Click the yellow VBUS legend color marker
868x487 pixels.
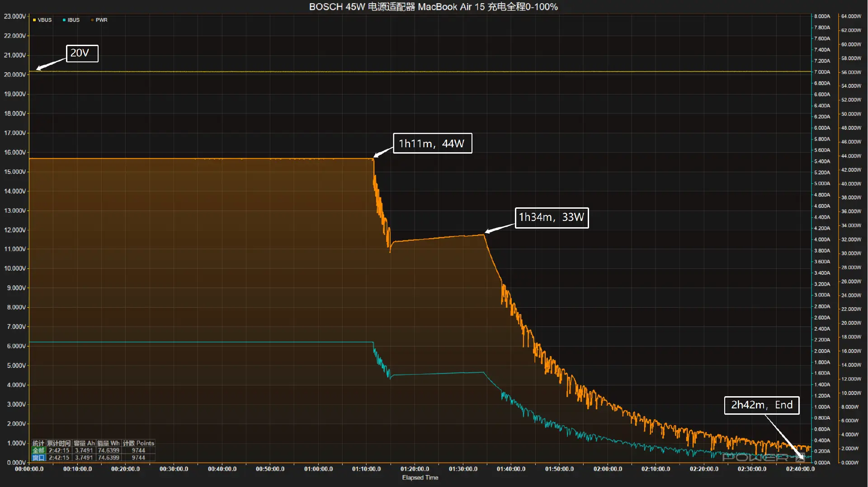click(34, 20)
